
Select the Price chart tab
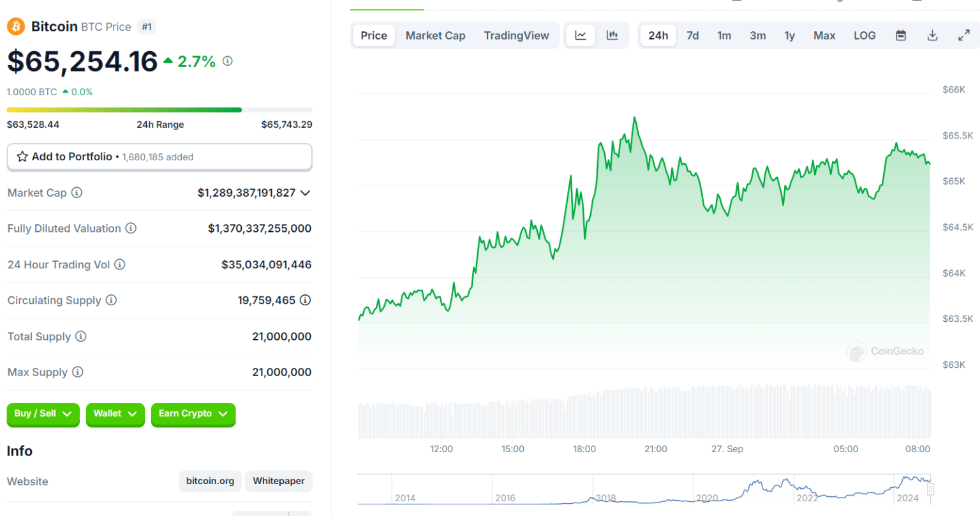(x=374, y=36)
